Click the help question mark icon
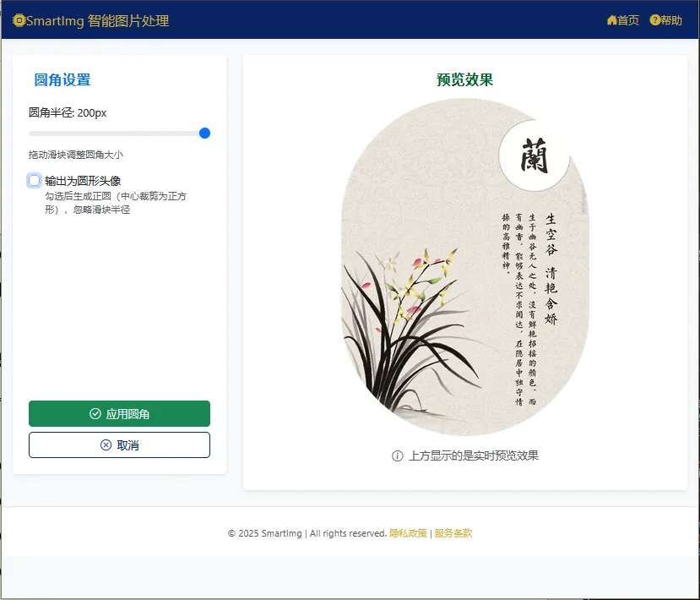The image size is (700, 600). 654,20
